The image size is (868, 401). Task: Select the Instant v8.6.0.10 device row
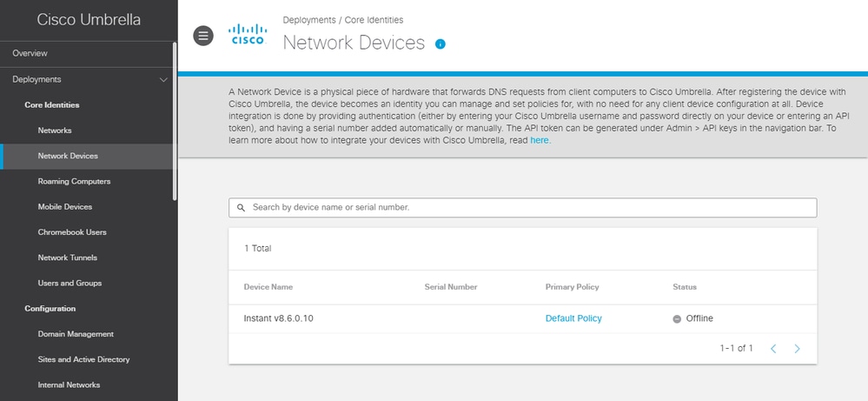[x=522, y=318]
